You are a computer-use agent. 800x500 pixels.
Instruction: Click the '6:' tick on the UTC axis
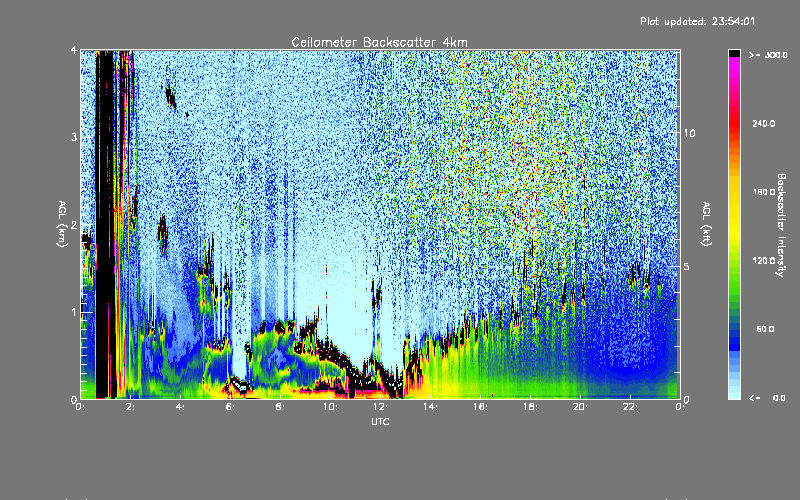tap(230, 407)
